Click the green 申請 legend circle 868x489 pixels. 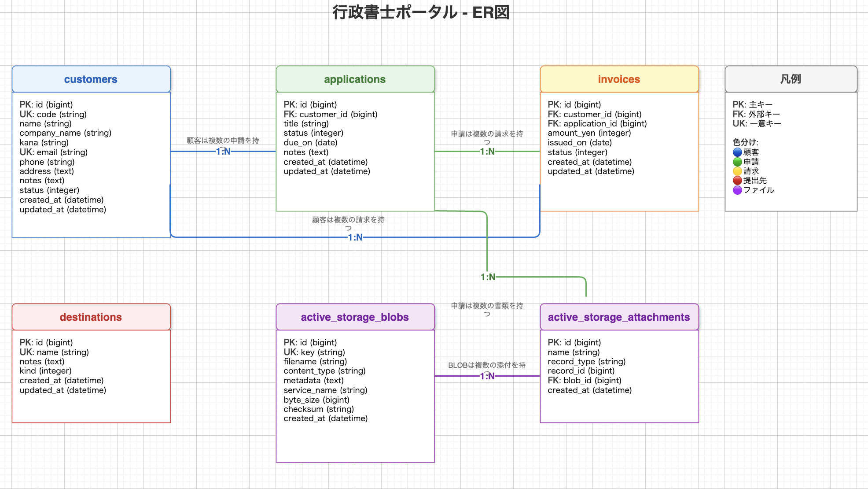(x=737, y=162)
